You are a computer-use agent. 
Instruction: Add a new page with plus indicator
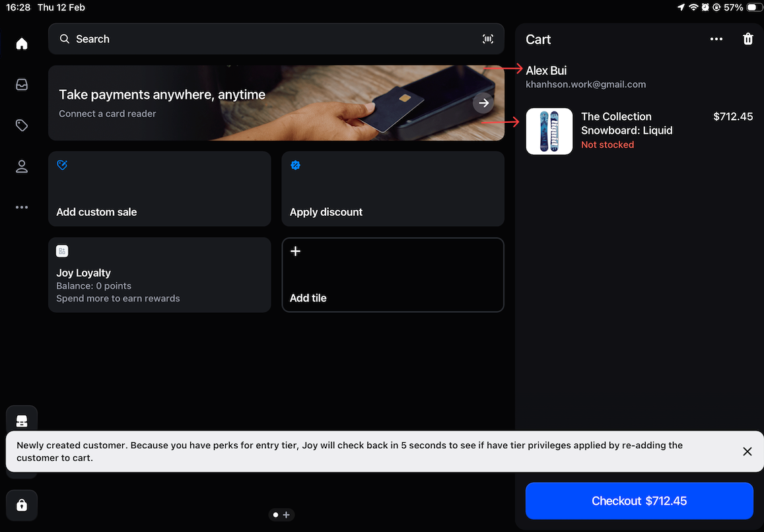tap(287, 515)
